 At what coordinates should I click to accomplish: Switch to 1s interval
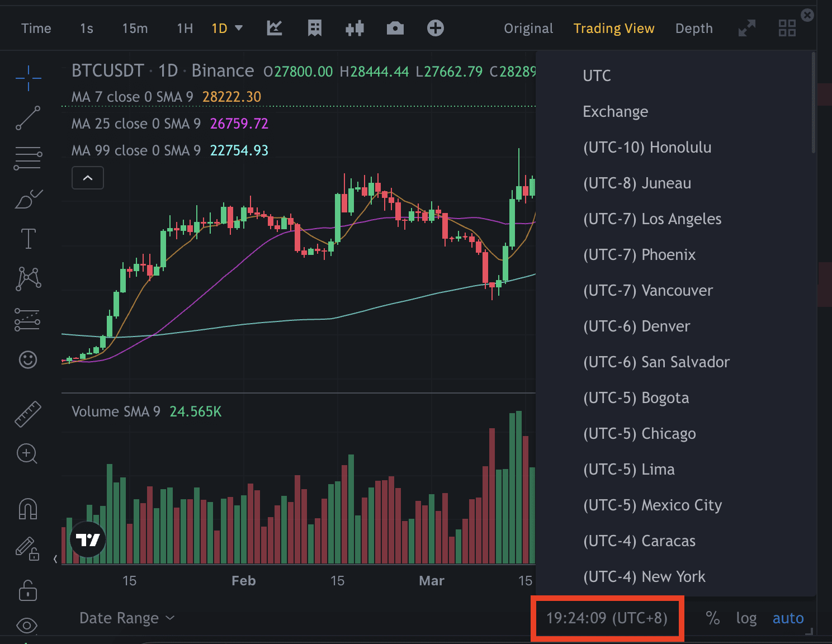point(87,29)
